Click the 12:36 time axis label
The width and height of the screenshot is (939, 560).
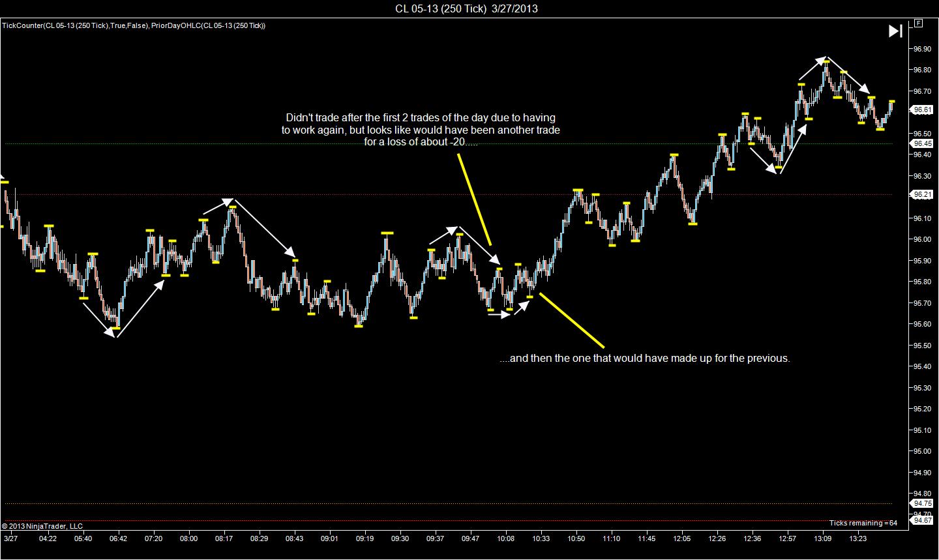click(x=752, y=538)
